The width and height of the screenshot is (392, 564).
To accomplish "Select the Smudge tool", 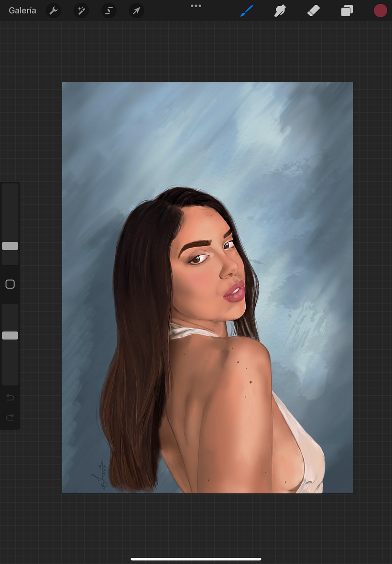I will pos(280,11).
